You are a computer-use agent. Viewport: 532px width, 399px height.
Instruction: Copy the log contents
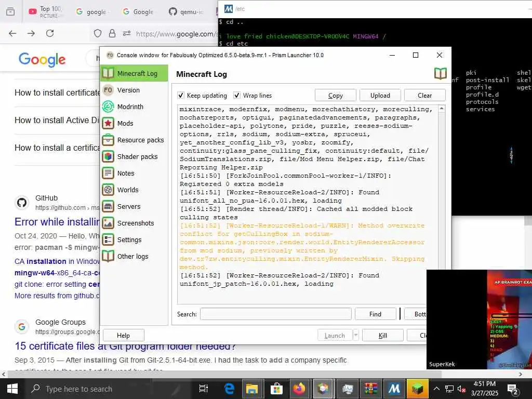335,96
